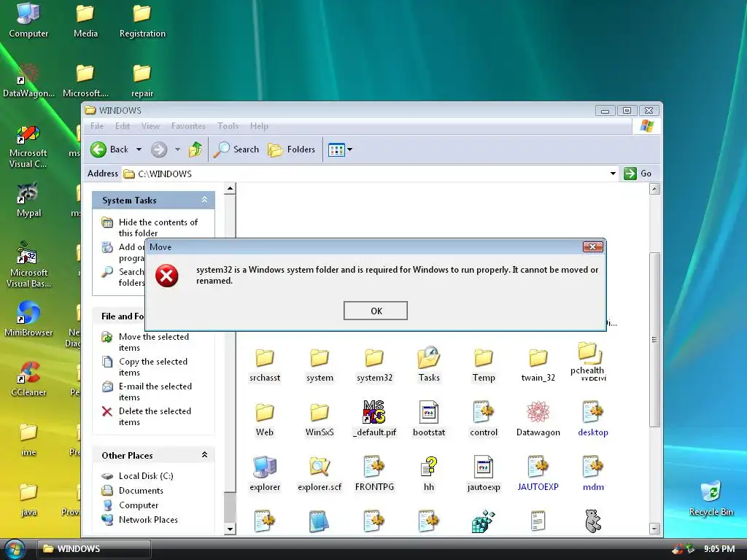Open the Tools menu
747x560 pixels.
pyautogui.click(x=228, y=126)
